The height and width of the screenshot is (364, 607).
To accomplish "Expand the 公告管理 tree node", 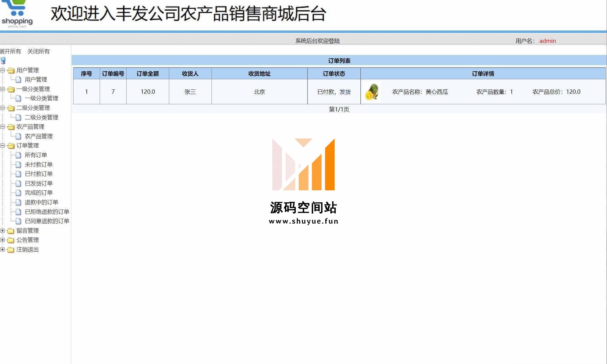I will coord(2,240).
